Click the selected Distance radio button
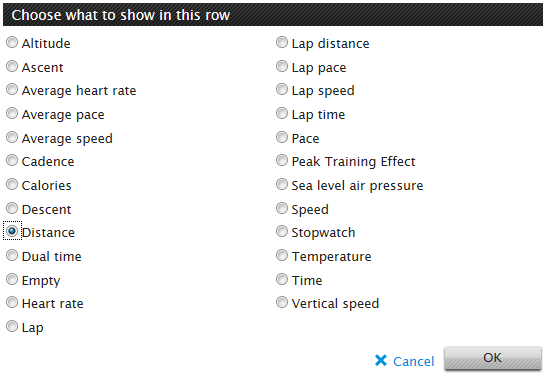Screen dimensions: 545x374 (x=12, y=231)
